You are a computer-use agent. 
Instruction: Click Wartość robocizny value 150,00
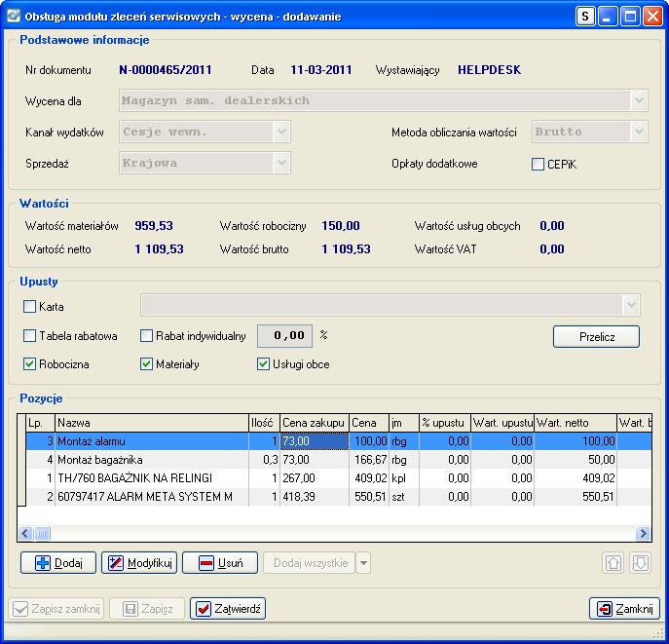click(341, 226)
